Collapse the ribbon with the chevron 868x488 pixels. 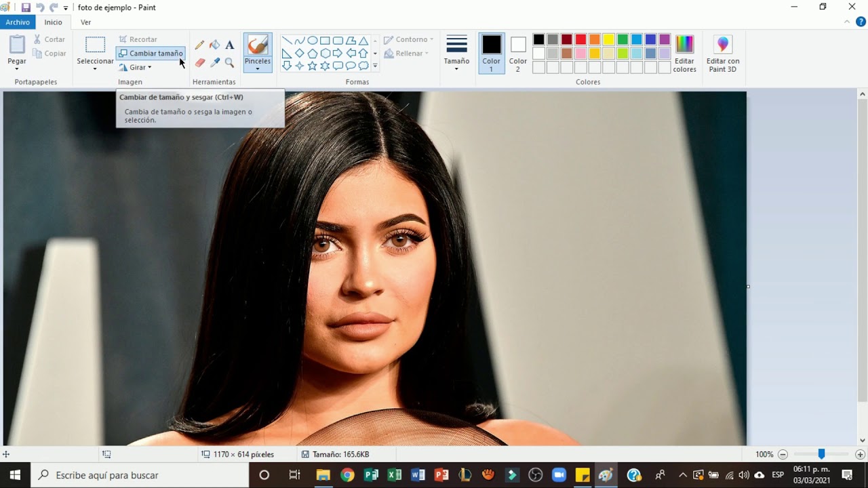tap(847, 22)
